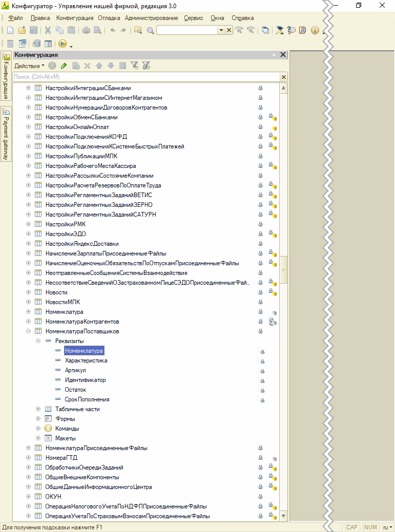Screen dimensions: 395x532
Task: Click the filter by subsystems funnel icon
Action: pos(135,66)
